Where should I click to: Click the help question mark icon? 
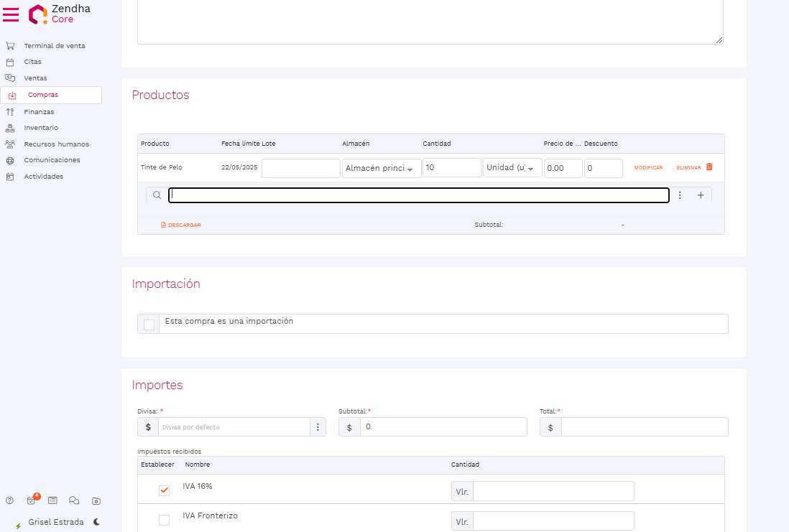(10, 501)
